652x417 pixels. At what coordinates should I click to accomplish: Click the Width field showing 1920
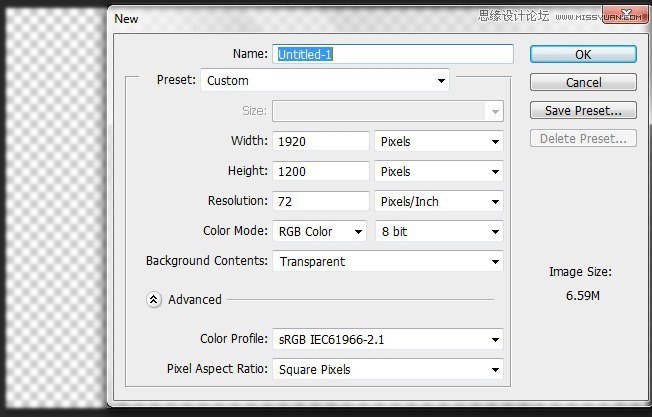(321, 142)
